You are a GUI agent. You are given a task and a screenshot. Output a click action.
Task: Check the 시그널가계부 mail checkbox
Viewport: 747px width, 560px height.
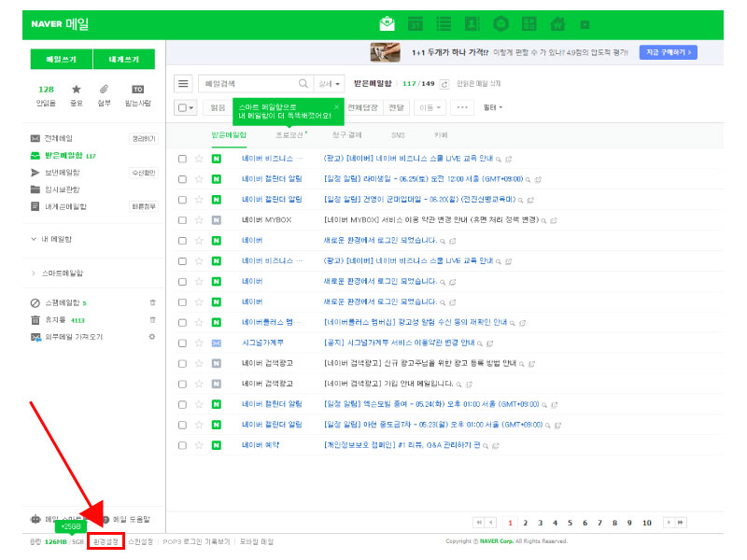(182, 343)
